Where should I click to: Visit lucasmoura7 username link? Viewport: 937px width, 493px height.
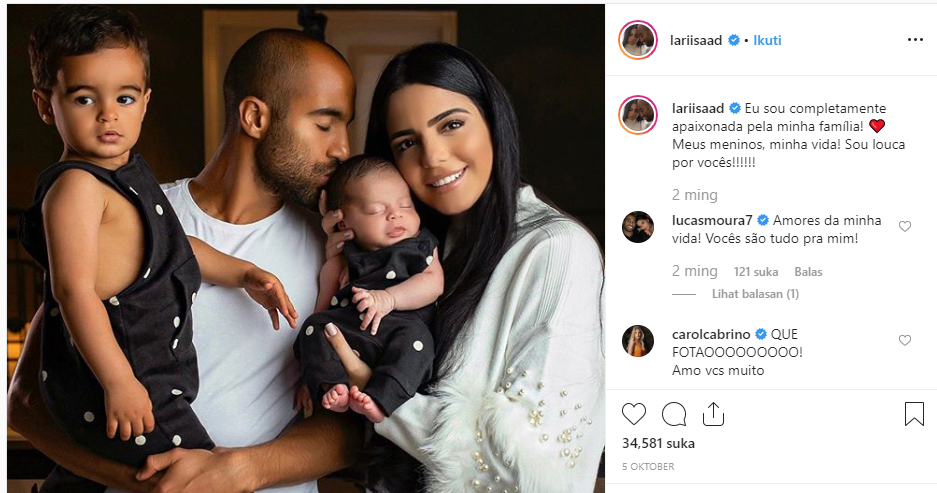tap(712, 220)
